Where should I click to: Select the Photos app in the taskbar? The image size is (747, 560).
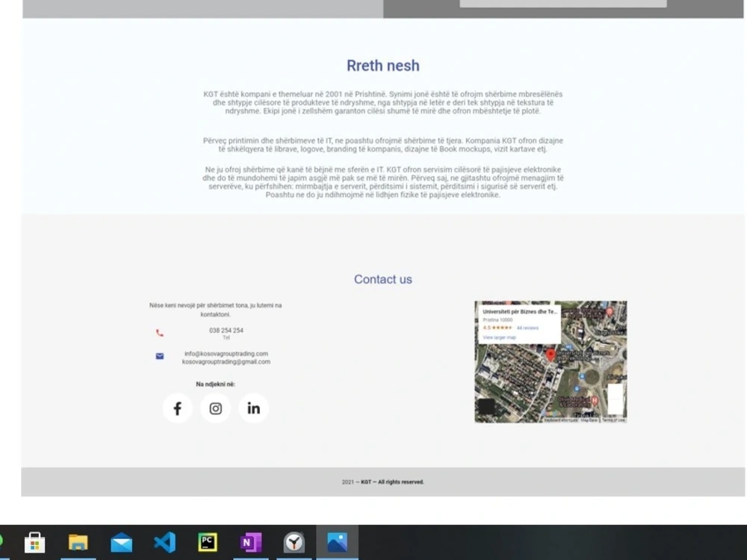[x=338, y=542]
